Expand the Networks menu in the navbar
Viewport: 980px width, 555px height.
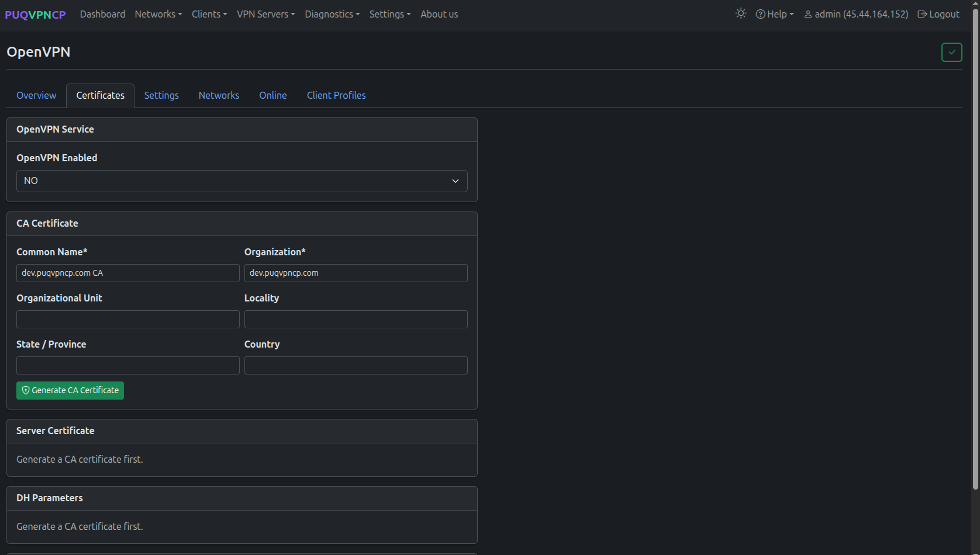[158, 14]
